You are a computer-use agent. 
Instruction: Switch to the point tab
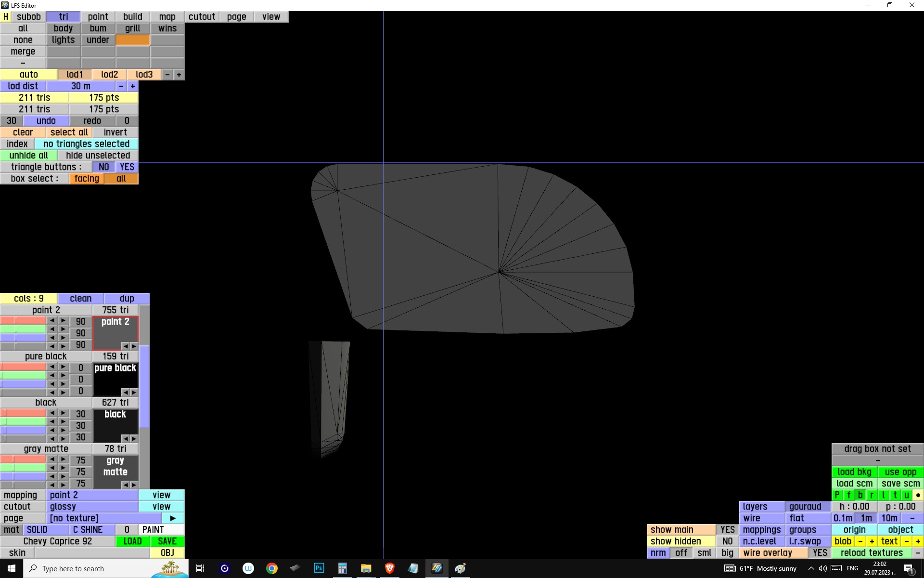(x=98, y=17)
